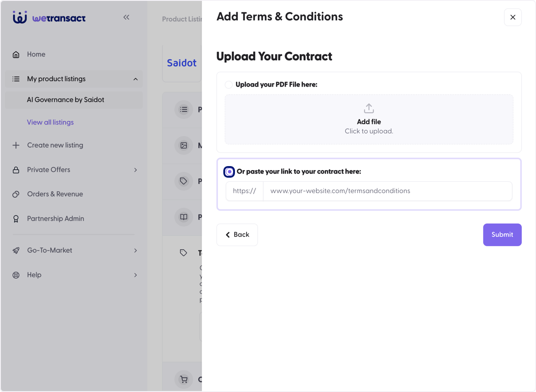536x392 pixels.
Task: Click the Orders & Revenue coins icon
Action: 16,194
